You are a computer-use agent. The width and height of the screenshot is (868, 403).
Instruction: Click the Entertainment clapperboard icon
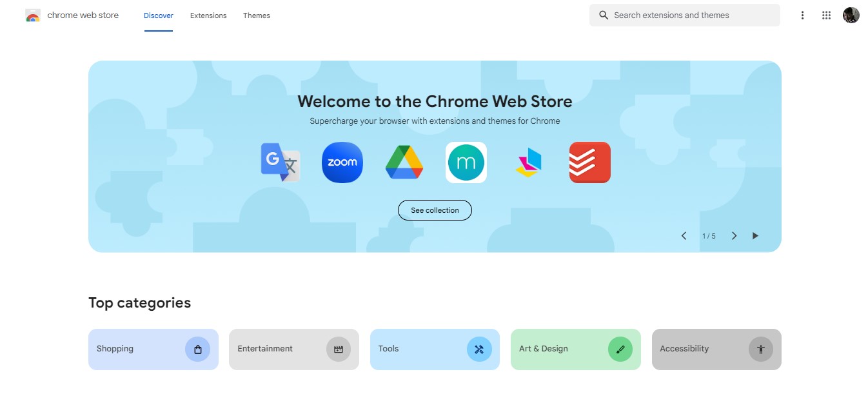coord(339,349)
